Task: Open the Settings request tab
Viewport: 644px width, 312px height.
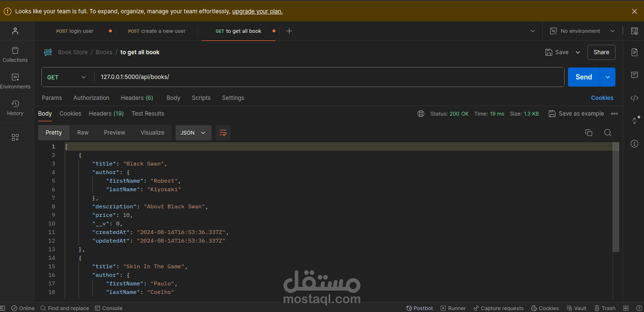Action: click(233, 98)
